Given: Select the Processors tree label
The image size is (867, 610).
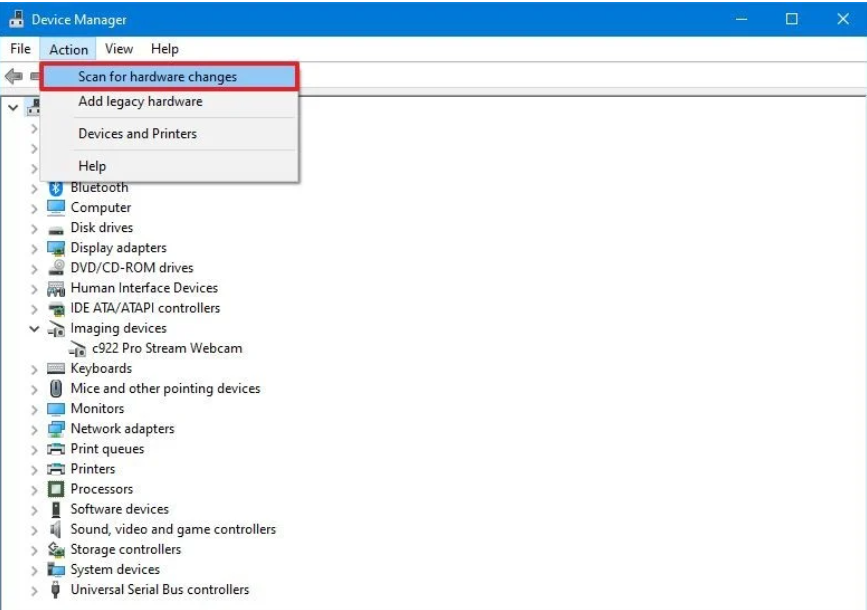Looking at the screenshot, I should point(102,489).
